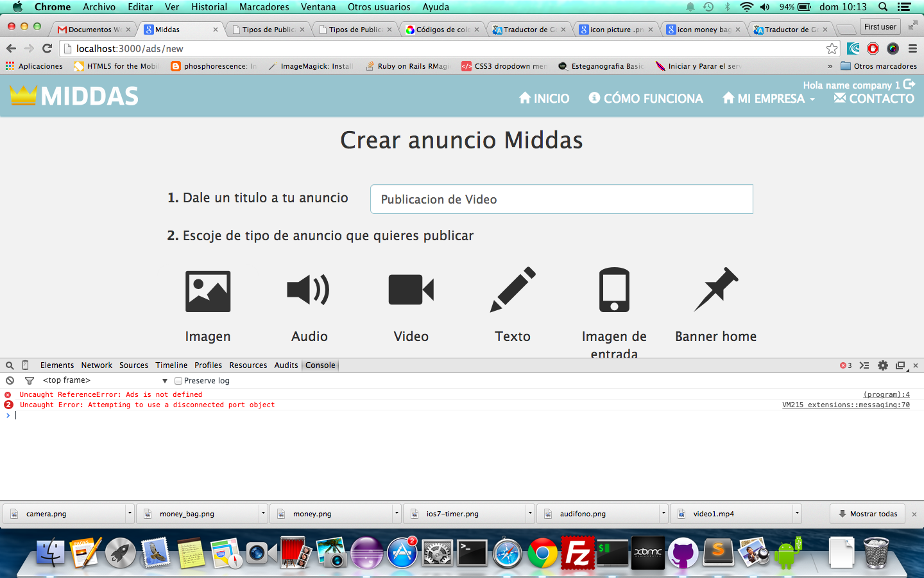Open dropdown arrow for money_bag.png download
Image resolution: width=924 pixels, height=578 pixels.
263,514
